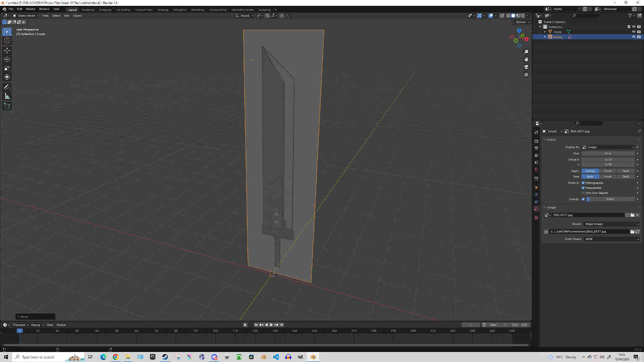This screenshot has height=362, width=644.
Task: Select the Transform tool
Action: click(7, 77)
